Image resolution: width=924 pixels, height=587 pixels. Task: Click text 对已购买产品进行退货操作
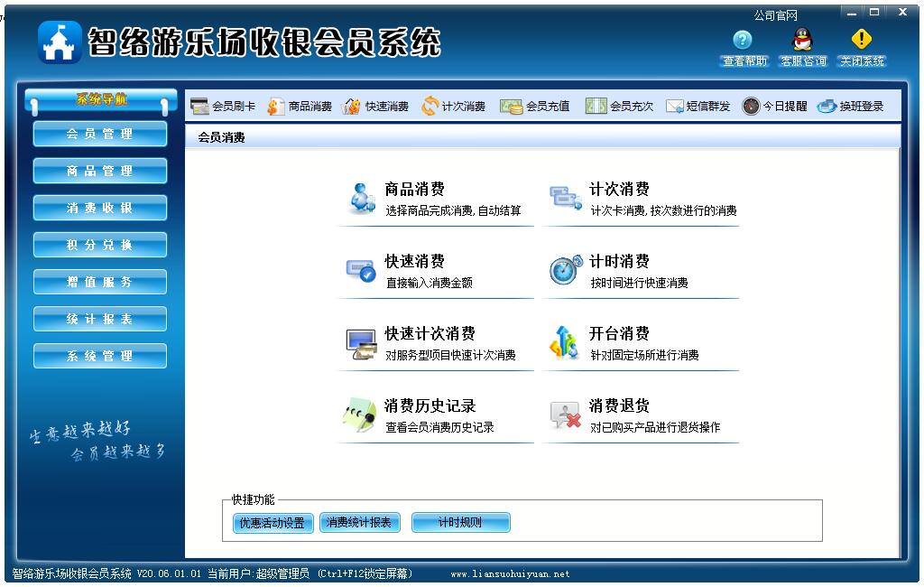pyautogui.click(x=655, y=427)
